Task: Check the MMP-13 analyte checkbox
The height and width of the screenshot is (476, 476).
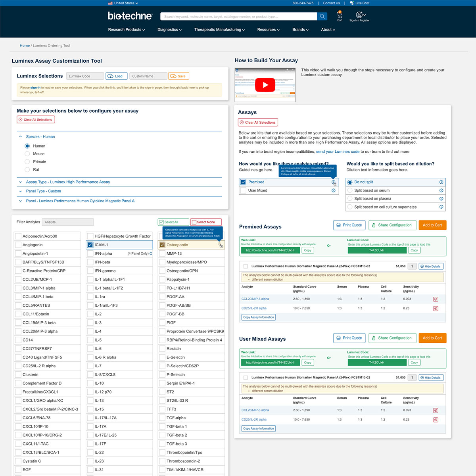Action: [x=162, y=253]
